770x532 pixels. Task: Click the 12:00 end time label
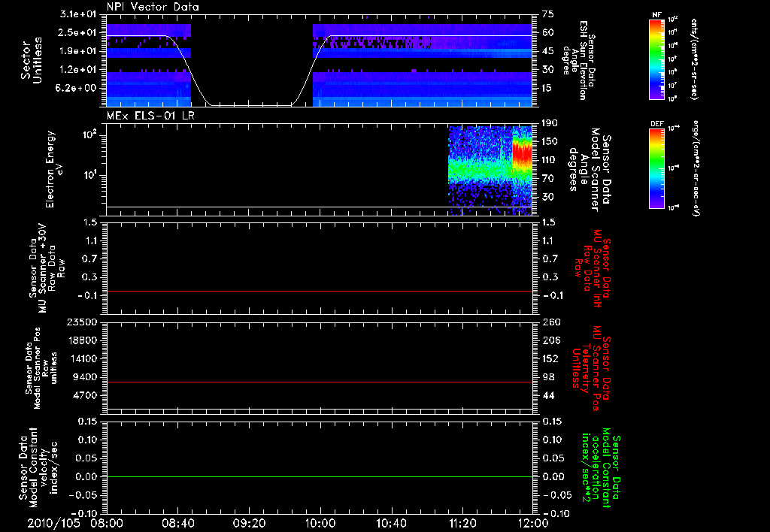coord(533,523)
